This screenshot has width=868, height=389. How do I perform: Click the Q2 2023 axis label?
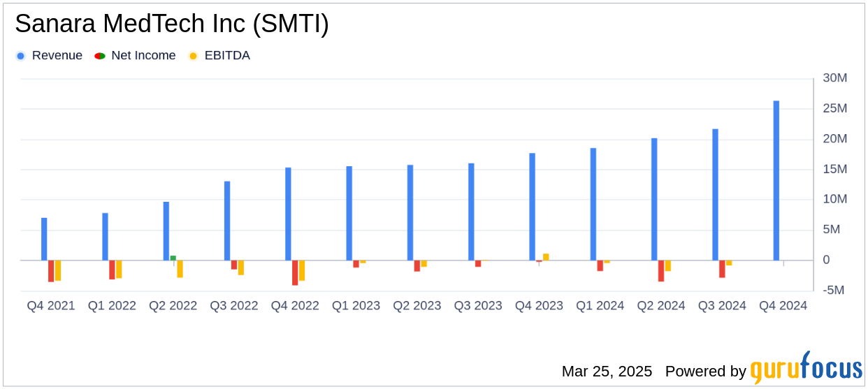tap(417, 306)
